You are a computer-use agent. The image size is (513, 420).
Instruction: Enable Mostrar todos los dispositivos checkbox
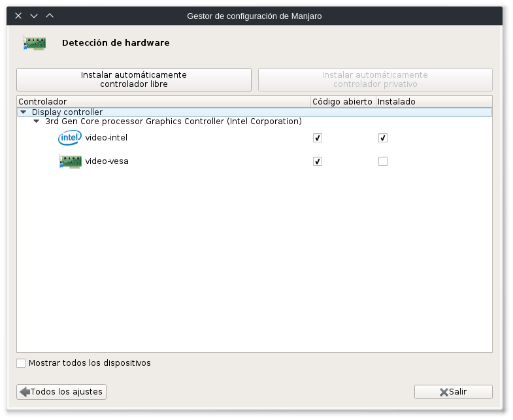pyautogui.click(x=21, y=363)
